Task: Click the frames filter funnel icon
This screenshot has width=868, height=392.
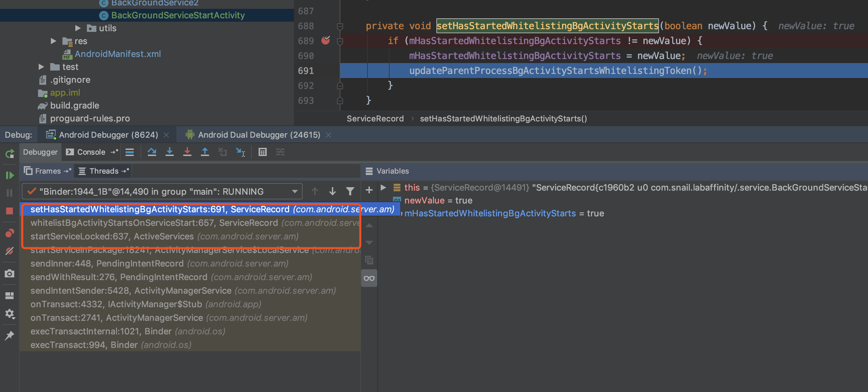Action: point(350,192)
